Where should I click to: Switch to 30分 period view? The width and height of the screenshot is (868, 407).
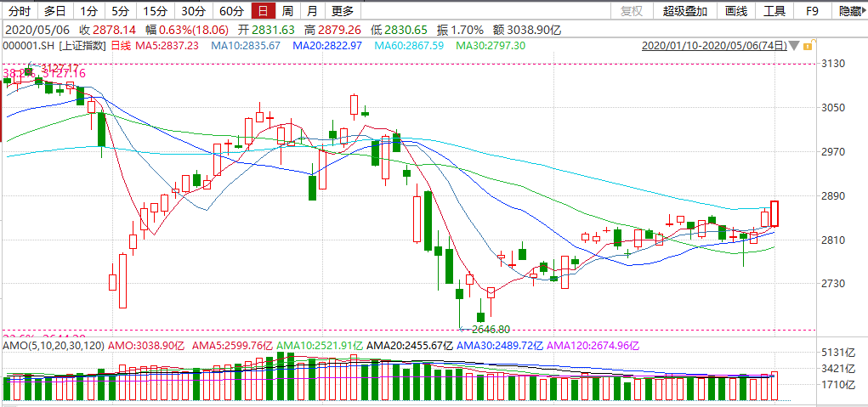(193, 11)
